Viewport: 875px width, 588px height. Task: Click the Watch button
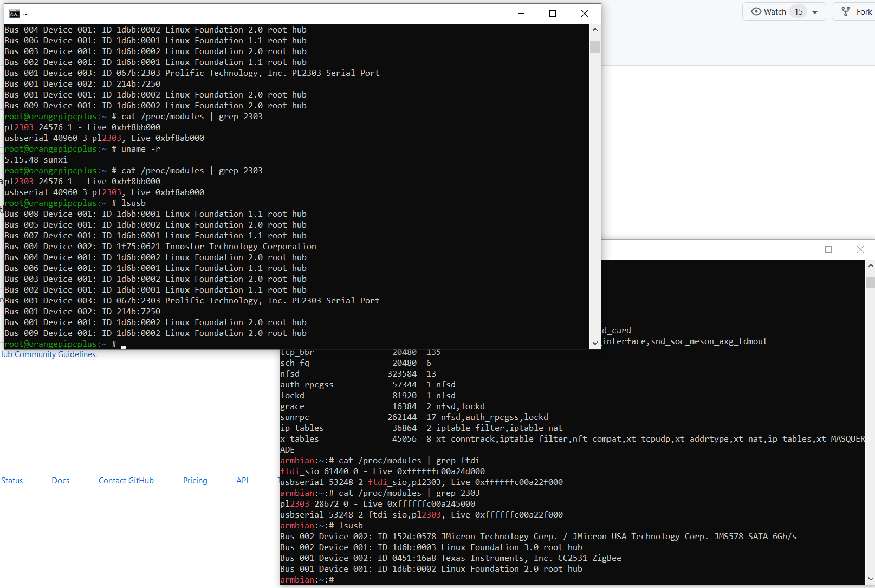pyautogui.click(x=775, y=11)
